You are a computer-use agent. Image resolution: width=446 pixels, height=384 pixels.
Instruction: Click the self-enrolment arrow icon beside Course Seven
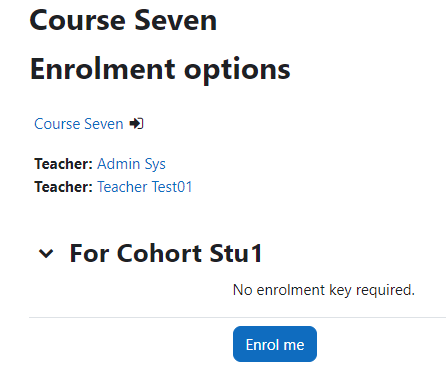[x=137, y=124]
